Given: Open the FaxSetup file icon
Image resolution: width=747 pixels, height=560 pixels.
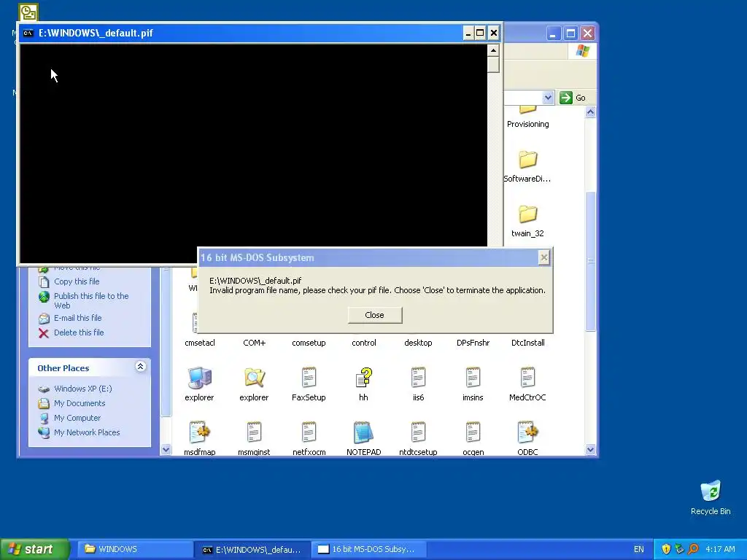Looking at the screenshot, I should pos(309,378).
